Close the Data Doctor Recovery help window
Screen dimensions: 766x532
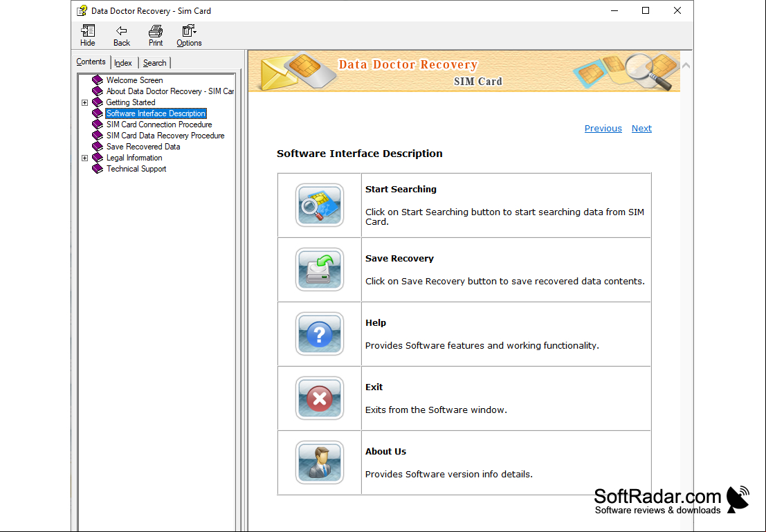tap(677, 11)
